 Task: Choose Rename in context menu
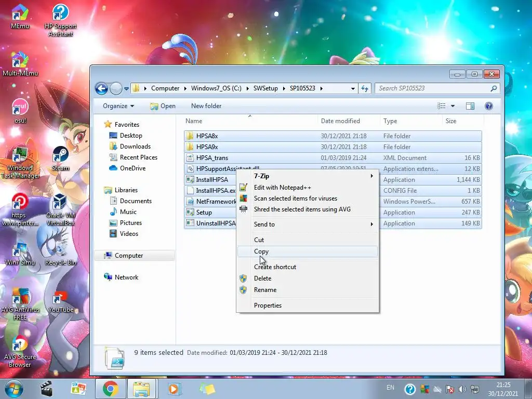tap(308, 290)
